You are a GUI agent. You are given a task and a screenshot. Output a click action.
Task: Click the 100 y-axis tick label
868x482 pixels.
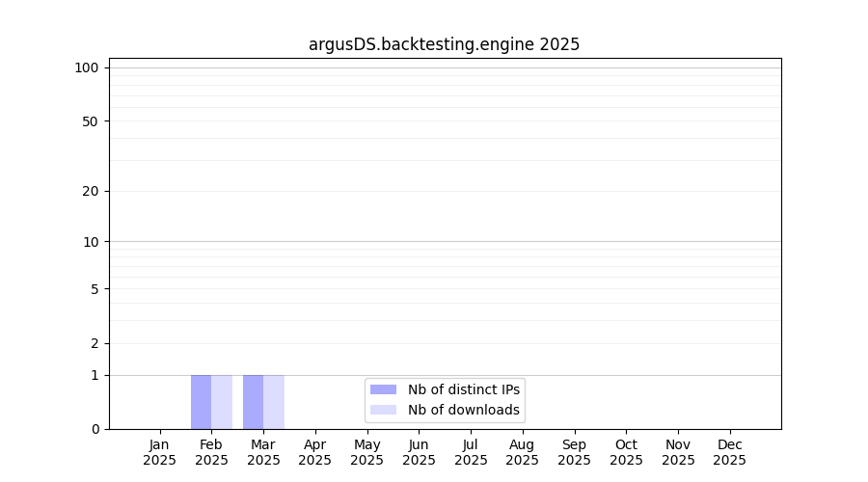tap(87, 67)
